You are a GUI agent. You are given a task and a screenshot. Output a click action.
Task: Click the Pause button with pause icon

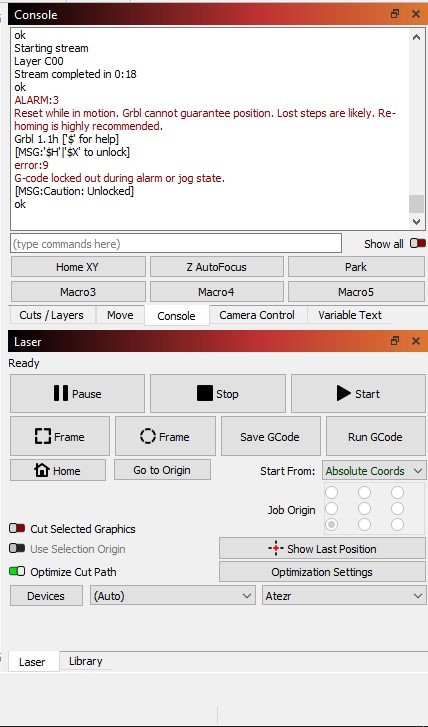(x=77, y=394)
